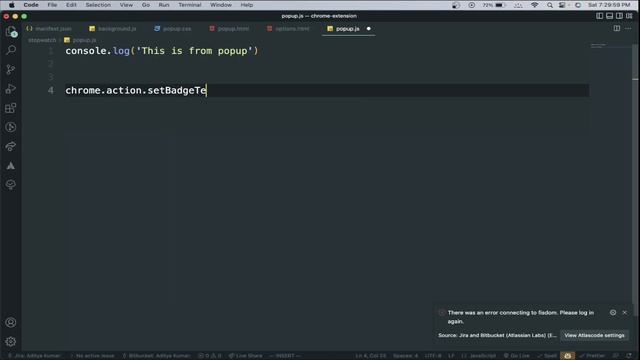This screenshot has width=640, height=360.
Task: Open the timeline/history icon in activity bar
Action: click(x=11, y=127)
